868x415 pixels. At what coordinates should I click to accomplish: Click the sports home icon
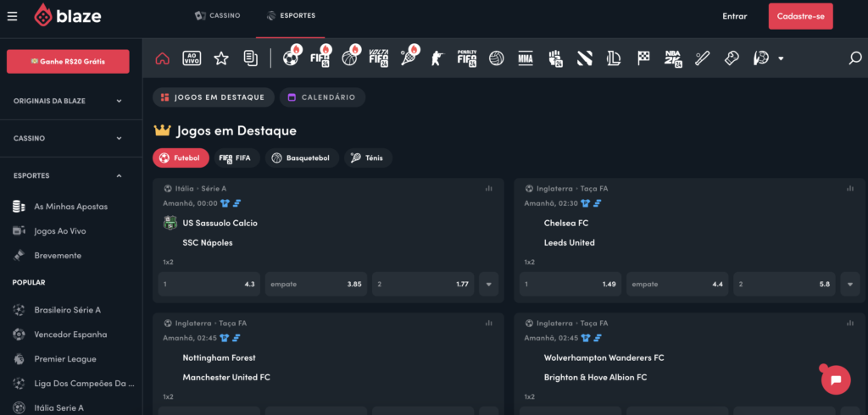(163, 58)
